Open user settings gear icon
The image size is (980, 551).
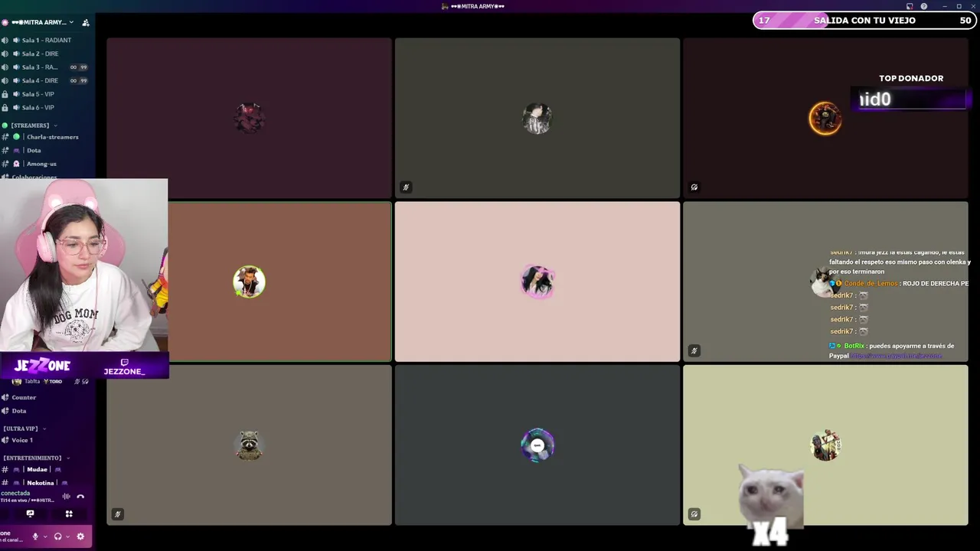click(80, 536)
